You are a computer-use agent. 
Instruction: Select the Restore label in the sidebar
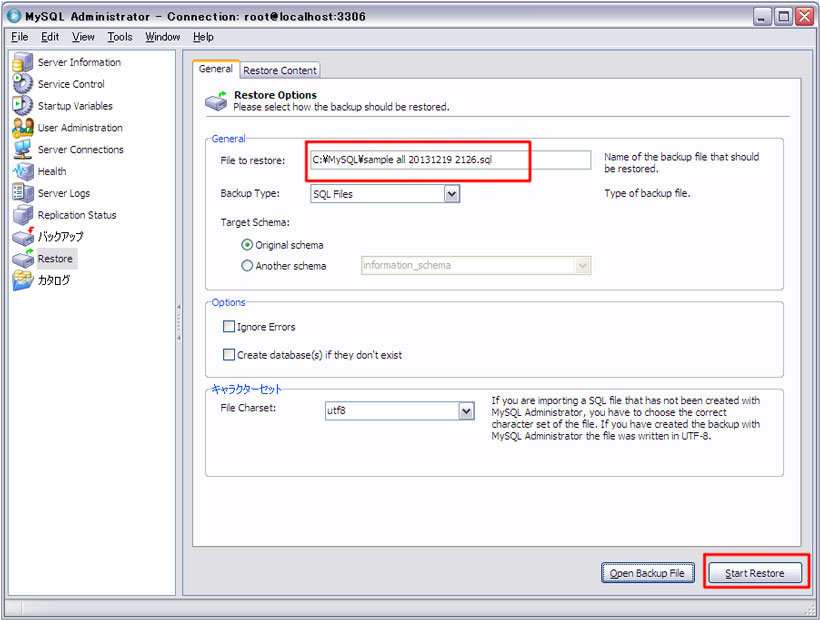pyautogui.click(x=55, y=258)
